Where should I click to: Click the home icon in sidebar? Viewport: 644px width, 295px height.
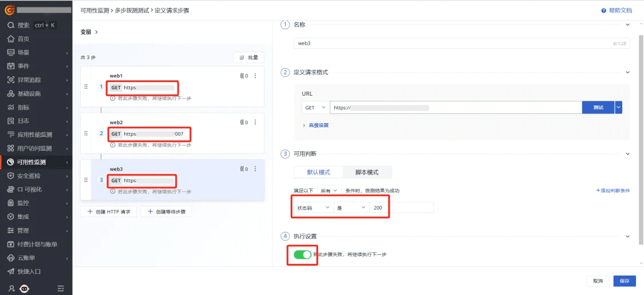(x=10, y=39)
